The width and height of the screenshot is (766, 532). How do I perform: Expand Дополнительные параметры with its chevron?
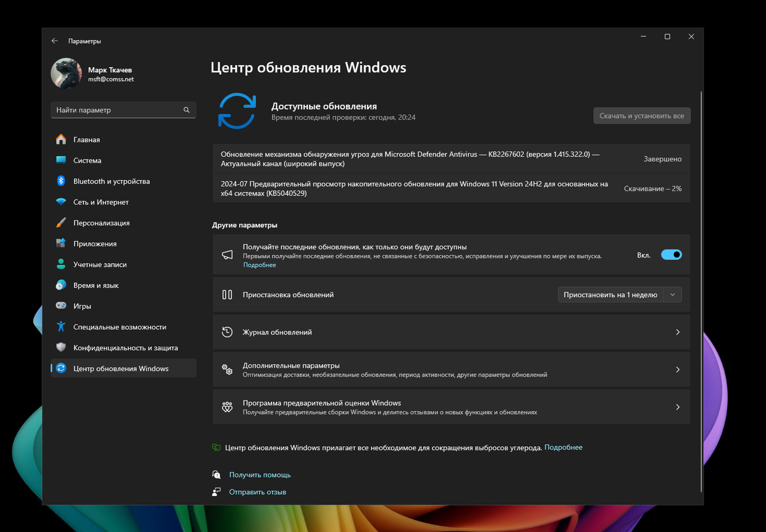[x=678, y=370]
